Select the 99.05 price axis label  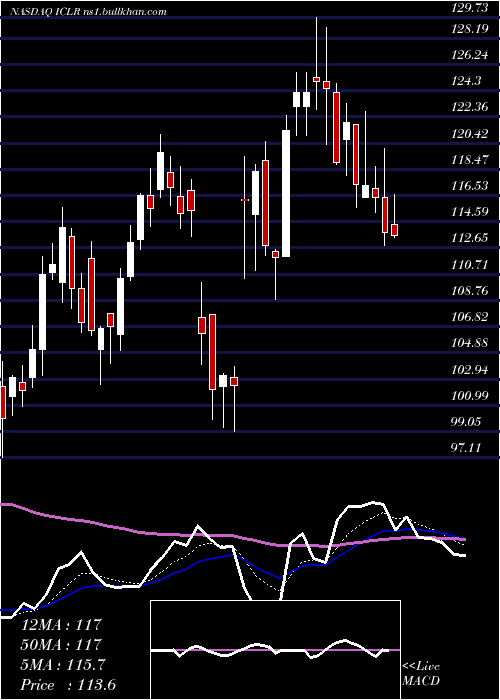click(465, 421)
